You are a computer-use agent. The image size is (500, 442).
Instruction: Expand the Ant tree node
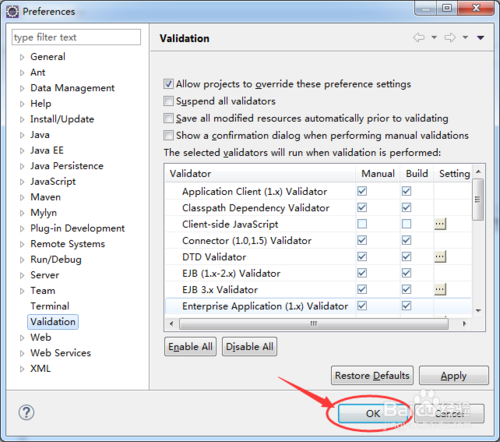(22, 73)
